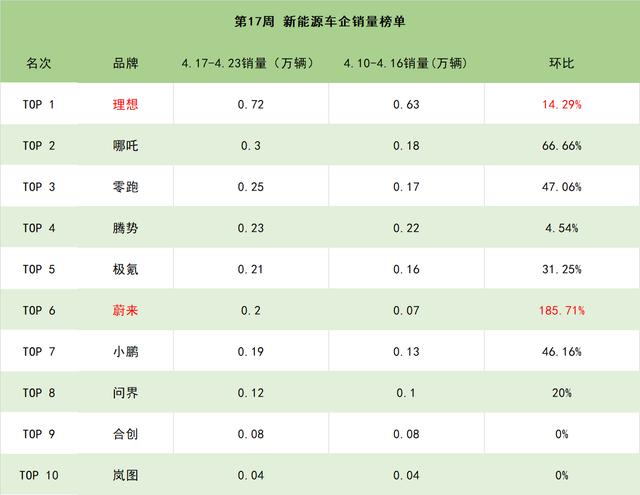640x495 pixels.
Task: Click the red 14.29% value
Action: coord(562,104)
